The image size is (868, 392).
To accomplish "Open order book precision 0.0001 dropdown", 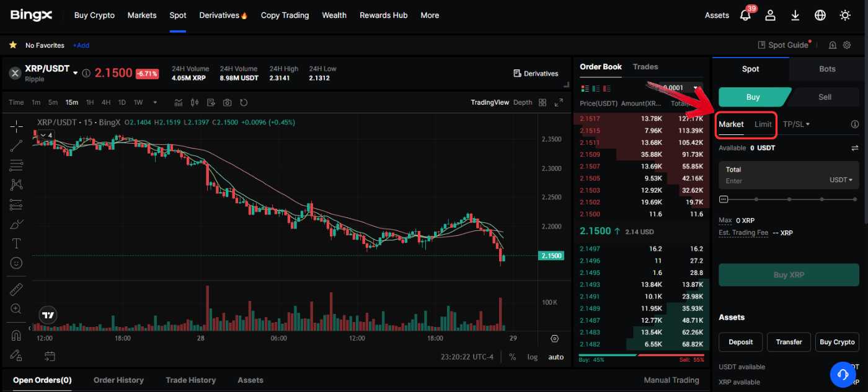I will click(682, 88).
